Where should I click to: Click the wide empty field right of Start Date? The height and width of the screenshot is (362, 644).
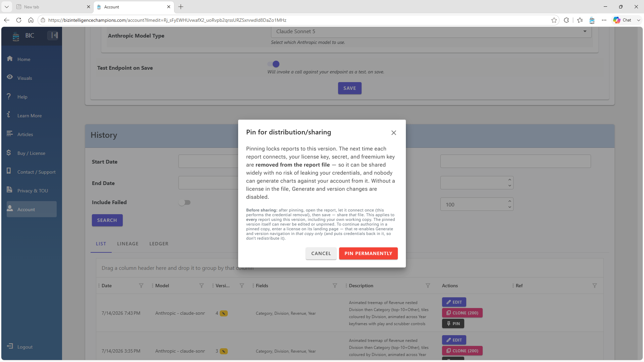[516, 161]
